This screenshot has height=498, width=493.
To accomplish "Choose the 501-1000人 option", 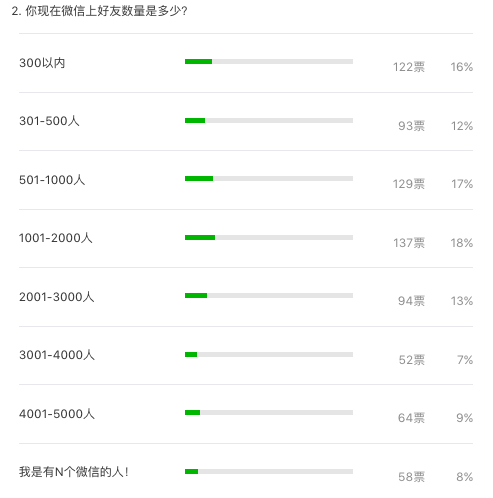I will click(52, 180).
